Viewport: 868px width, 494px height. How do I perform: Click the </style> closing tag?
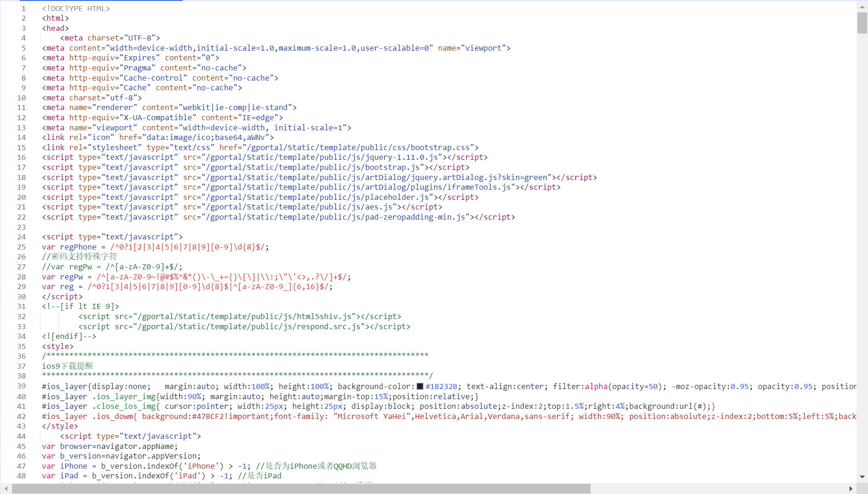(x=60, y=426)
